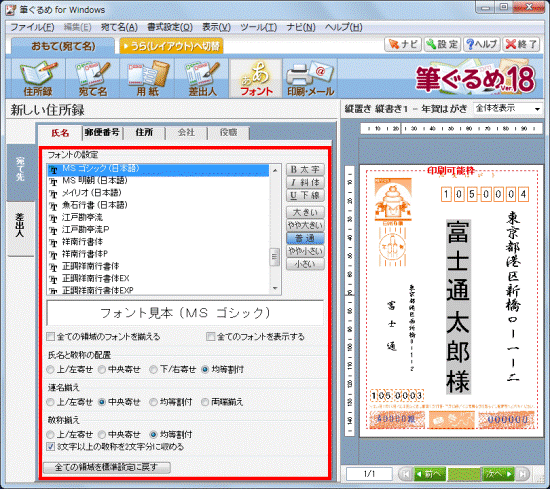
Task: Select font size 小さい
Action: [305, 264]
